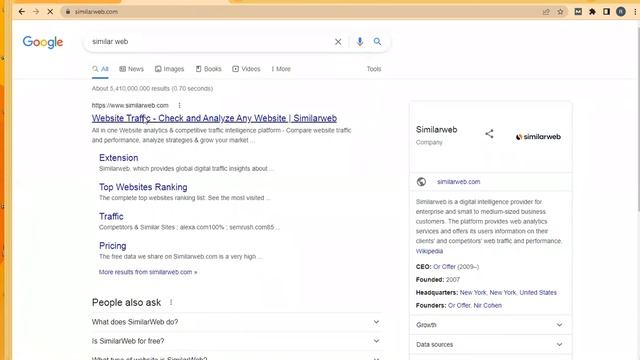Open the More search options menu
640x360 pixels.
click(x=281, y=69)
